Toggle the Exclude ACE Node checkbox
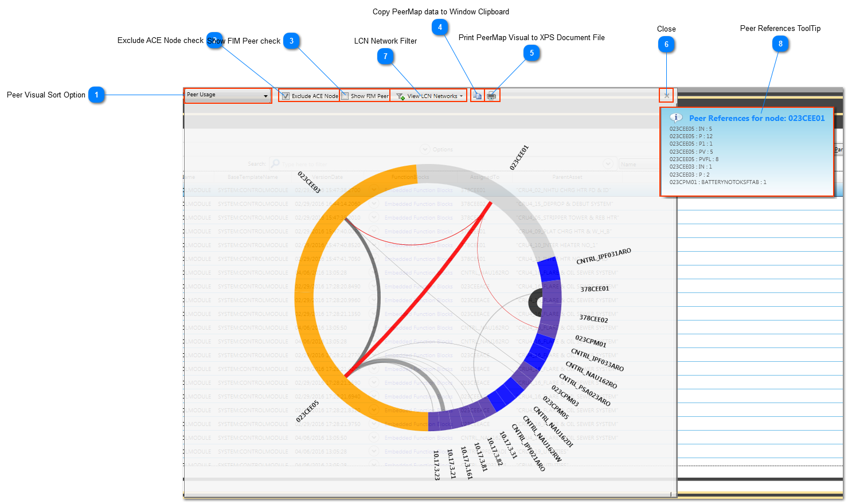This screenshot has width=848, height=504. (286, 96)
